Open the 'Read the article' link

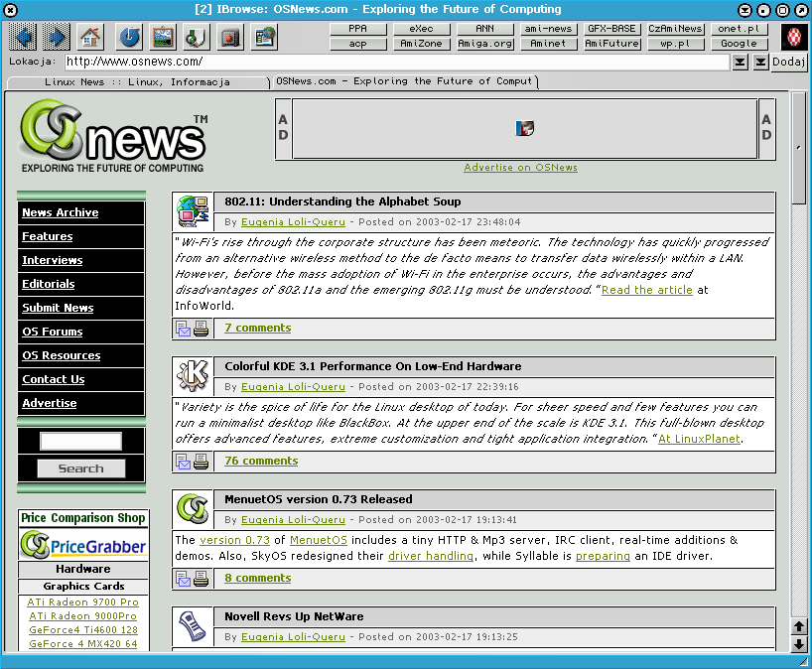(x=647, y=290)
